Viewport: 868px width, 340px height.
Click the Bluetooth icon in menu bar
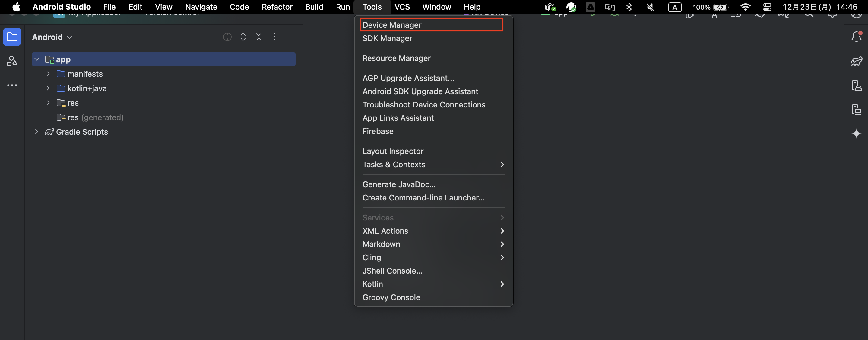click(629, 7)
